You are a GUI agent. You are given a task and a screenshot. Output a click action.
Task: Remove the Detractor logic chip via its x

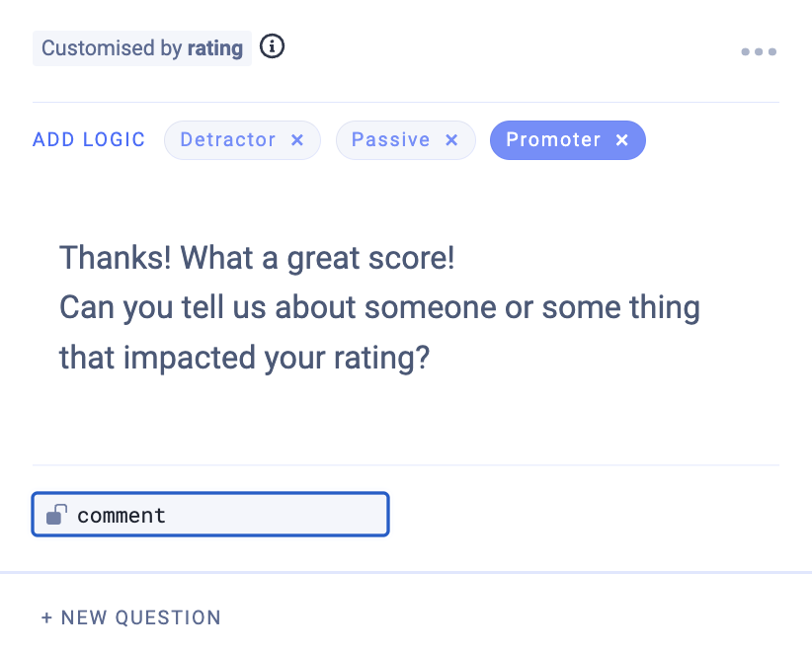tap(297, 140)
